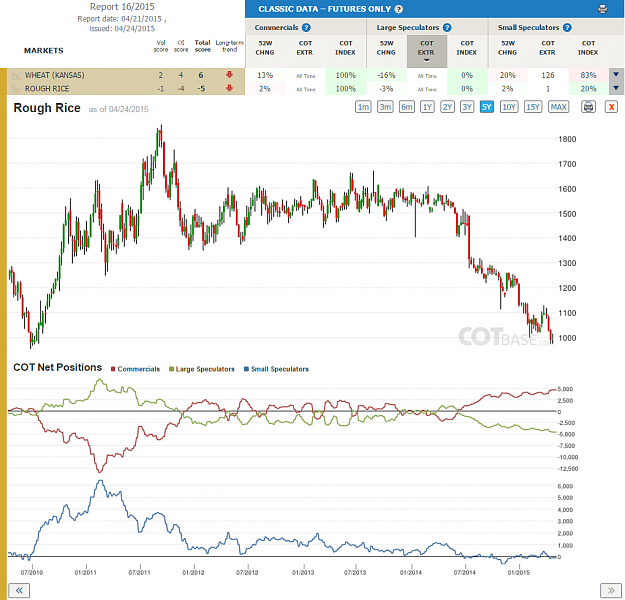The height and width of the screenshot is (600, 625).
Task: Open the Classic Data help question mark
Action: [399, 9]
